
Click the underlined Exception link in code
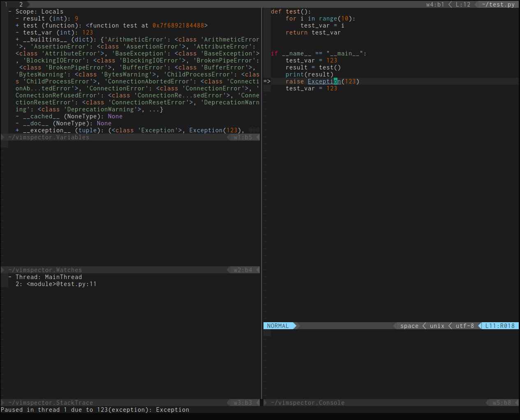[324, 81]
